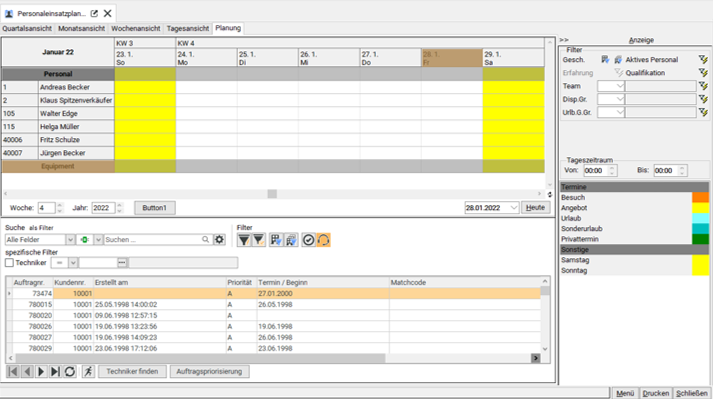The width and height of the screenshot is (713, 399).
Task: Go to next record arrow
Action: click(41, 371)
